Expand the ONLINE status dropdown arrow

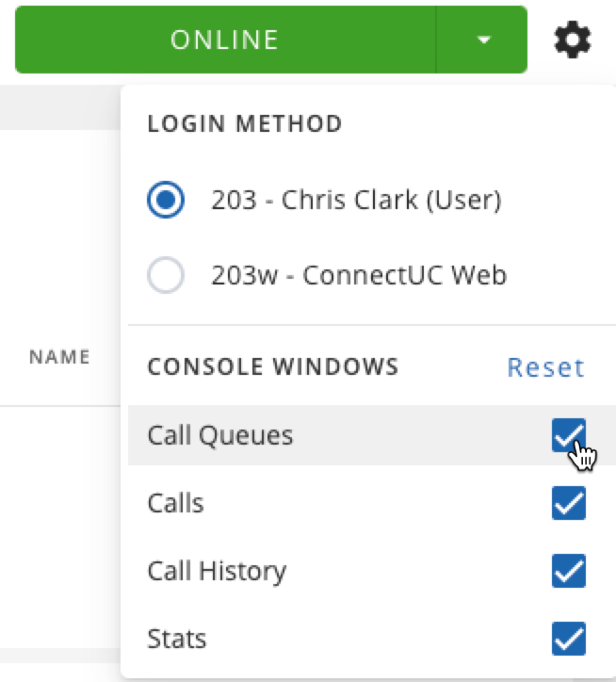(482, 40)
